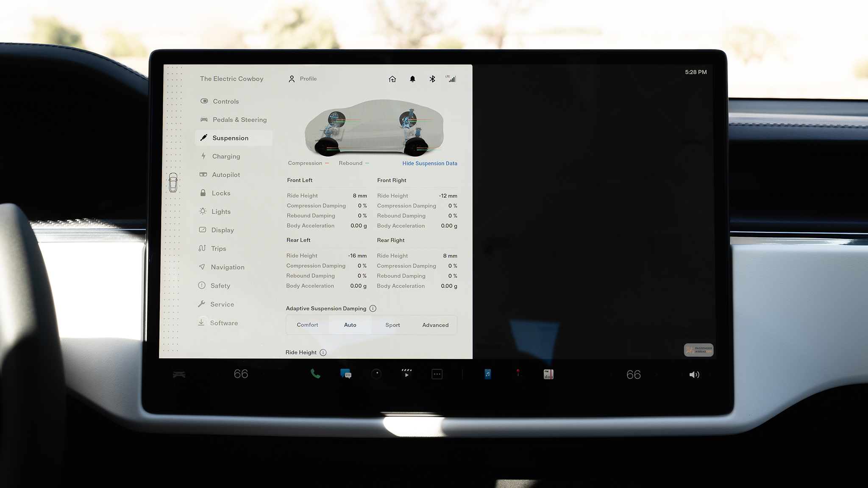Open Adaptive Suspension Damping info icon
The height and width of the screenshot is (488, 868).
click(373, 308)
